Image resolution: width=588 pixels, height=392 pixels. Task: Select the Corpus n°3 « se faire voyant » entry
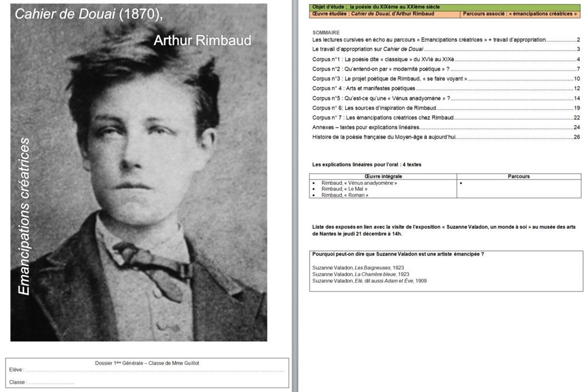click(389, 79)
